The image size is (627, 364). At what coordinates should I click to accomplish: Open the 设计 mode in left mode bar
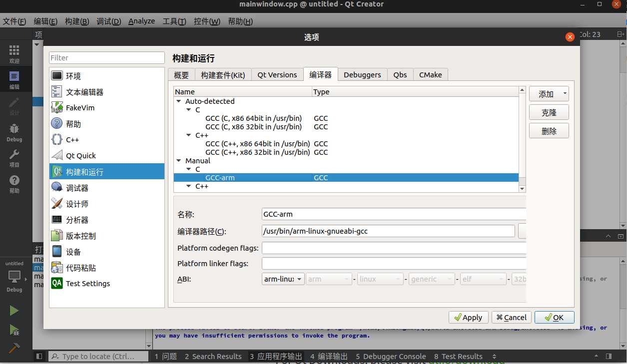14,106
